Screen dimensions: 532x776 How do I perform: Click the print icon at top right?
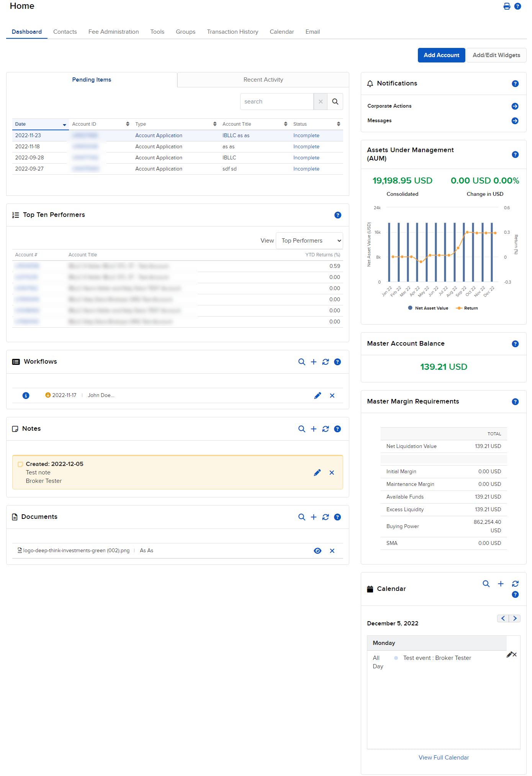click(x=507, y=6)
